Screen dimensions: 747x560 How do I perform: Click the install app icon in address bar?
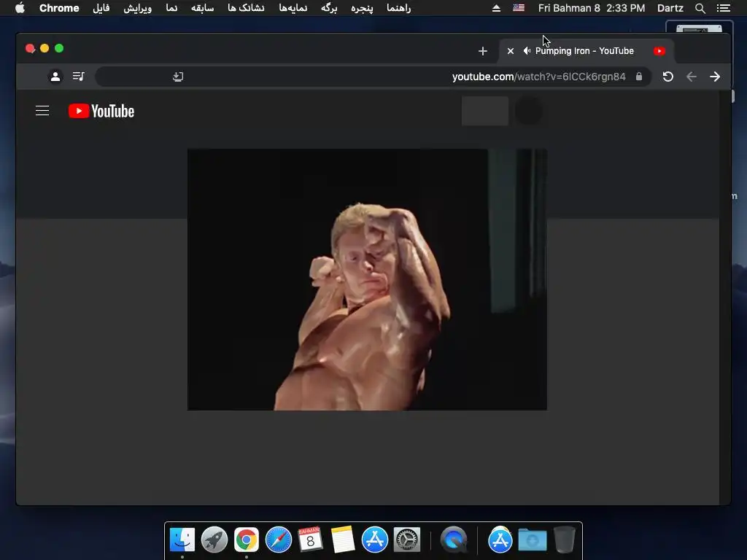pos(178,77)
